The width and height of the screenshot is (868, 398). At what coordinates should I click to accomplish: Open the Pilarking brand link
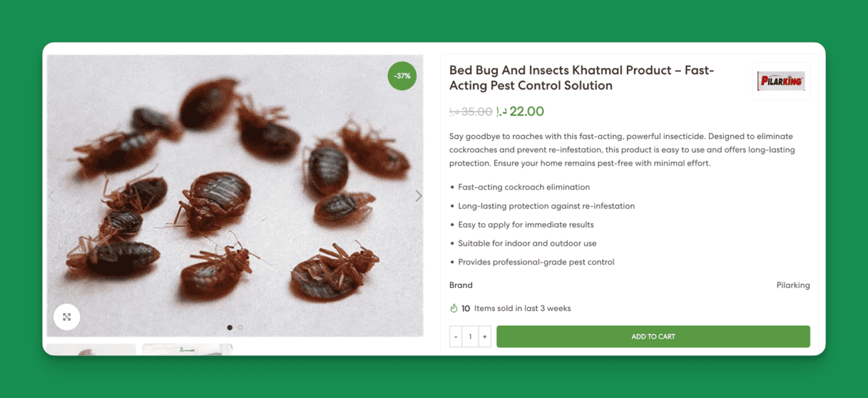[793, 285]
